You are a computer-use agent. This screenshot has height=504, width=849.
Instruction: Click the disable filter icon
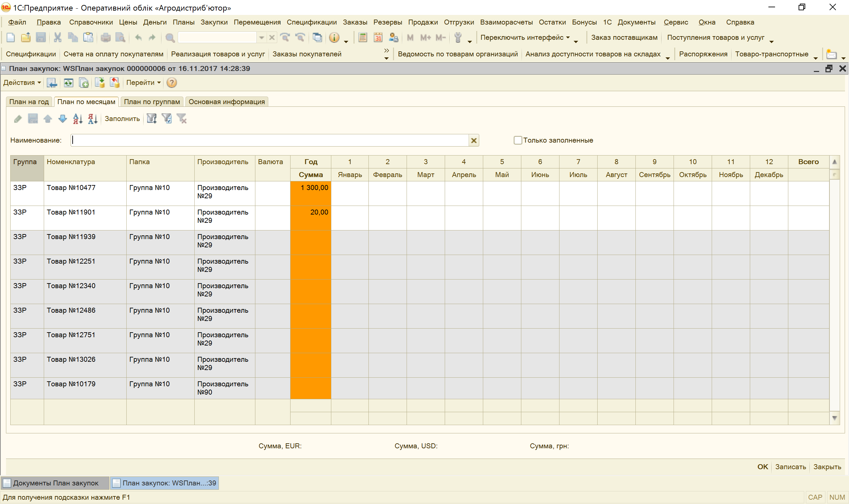click(x=182, y=119)
